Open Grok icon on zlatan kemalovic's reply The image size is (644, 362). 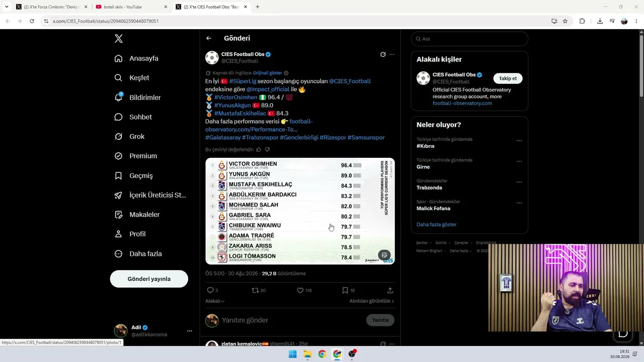point(383,344)
